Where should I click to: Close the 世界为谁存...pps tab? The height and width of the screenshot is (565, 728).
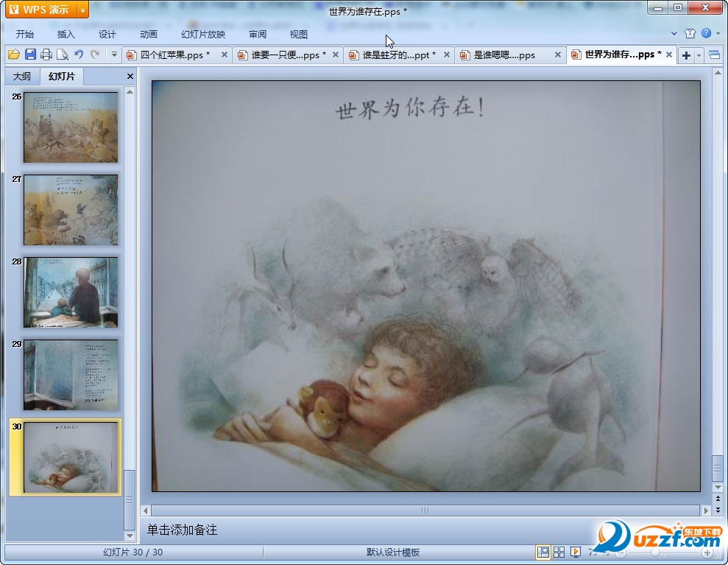pos(669,55)
